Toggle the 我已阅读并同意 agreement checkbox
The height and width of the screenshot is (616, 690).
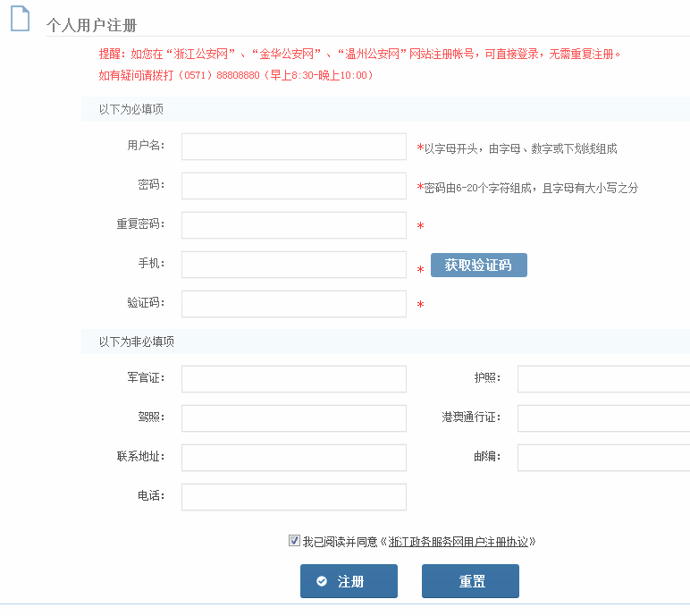pyautogui.click(x=294, y=541)
